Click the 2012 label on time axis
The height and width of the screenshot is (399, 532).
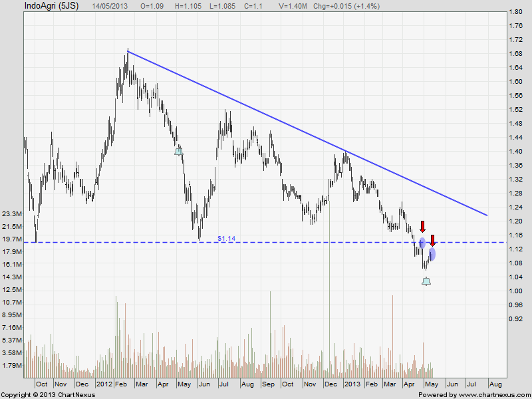pos(104,384)
